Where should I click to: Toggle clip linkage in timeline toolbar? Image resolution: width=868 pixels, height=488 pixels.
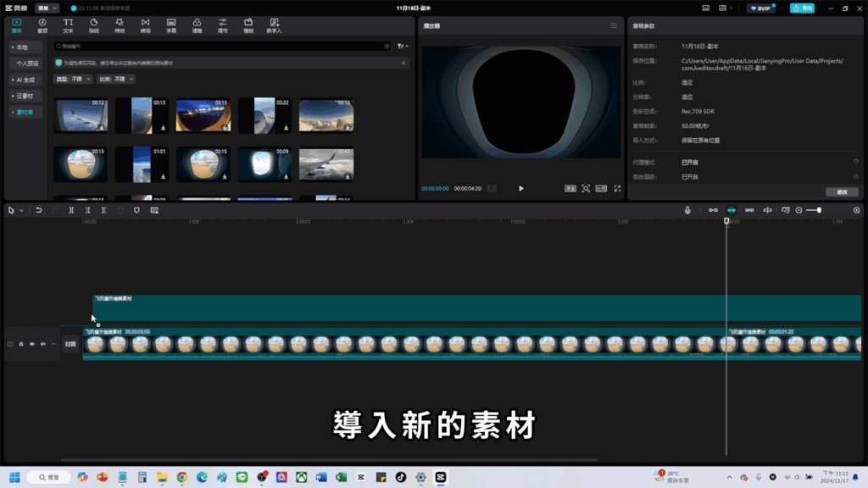pos(749,210)
